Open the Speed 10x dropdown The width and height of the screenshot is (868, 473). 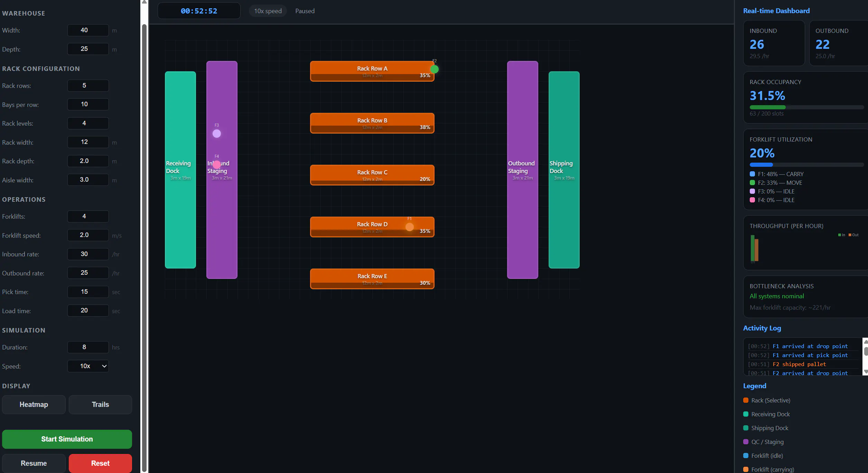click(88, 366)
